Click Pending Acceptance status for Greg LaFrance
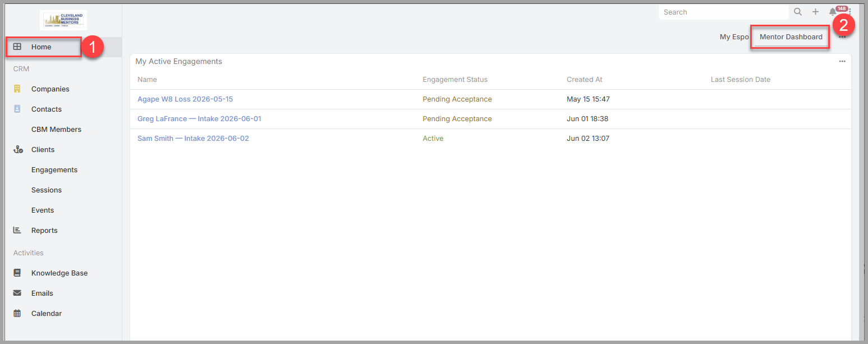868x344 pixels. pyautogui.click(x=457, y=119)
